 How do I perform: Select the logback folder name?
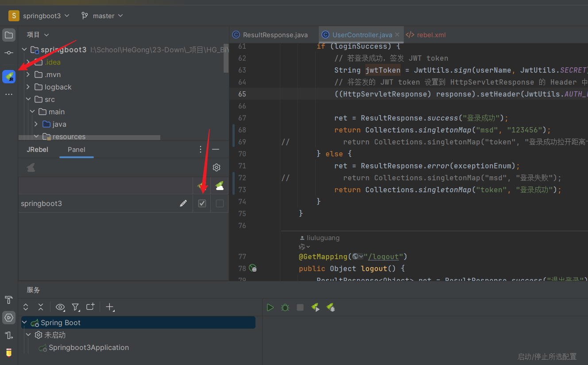coord(58,87)
